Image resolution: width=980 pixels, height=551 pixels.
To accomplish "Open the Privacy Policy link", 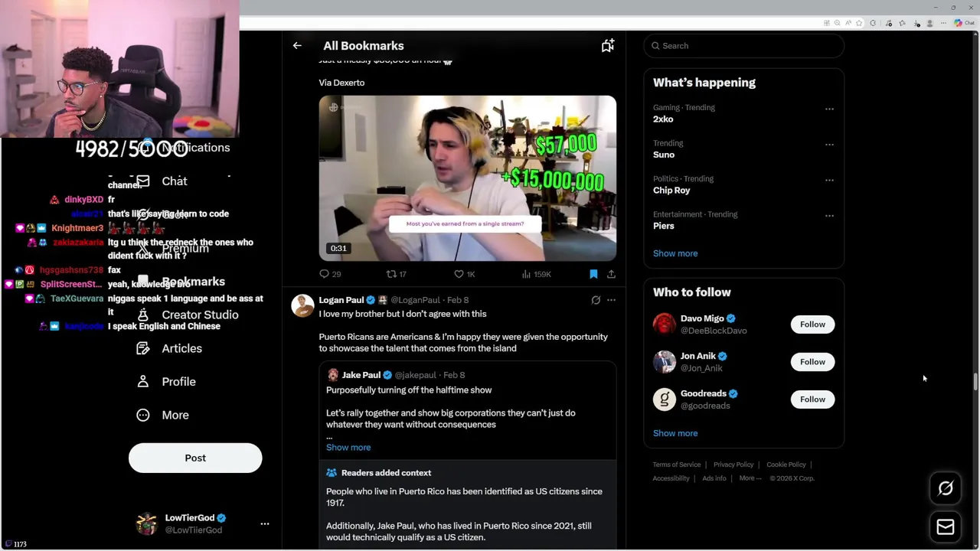I will coord(733,465).
